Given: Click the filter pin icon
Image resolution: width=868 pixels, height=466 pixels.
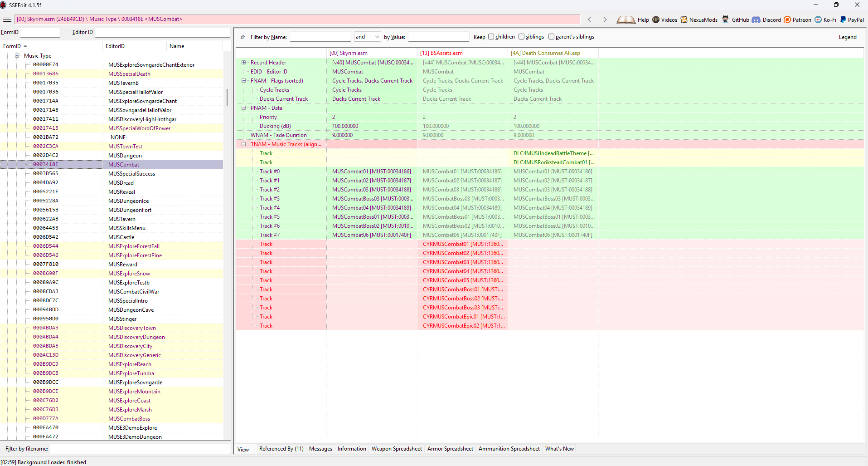Looking at the screenshot, I should pos(242,37).
